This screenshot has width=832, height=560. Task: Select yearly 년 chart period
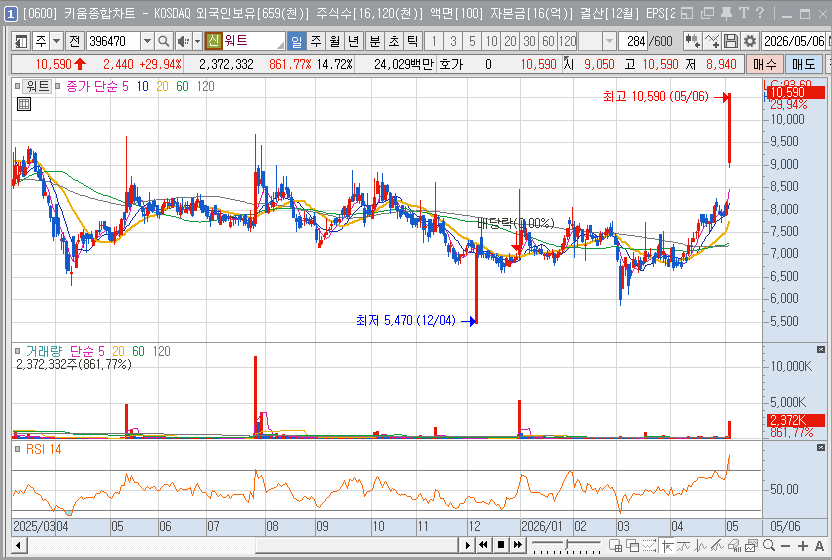point(354,41)
